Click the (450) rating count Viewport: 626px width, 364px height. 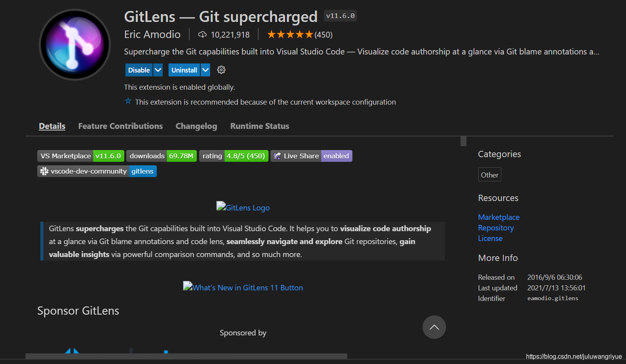click(323, 35)
